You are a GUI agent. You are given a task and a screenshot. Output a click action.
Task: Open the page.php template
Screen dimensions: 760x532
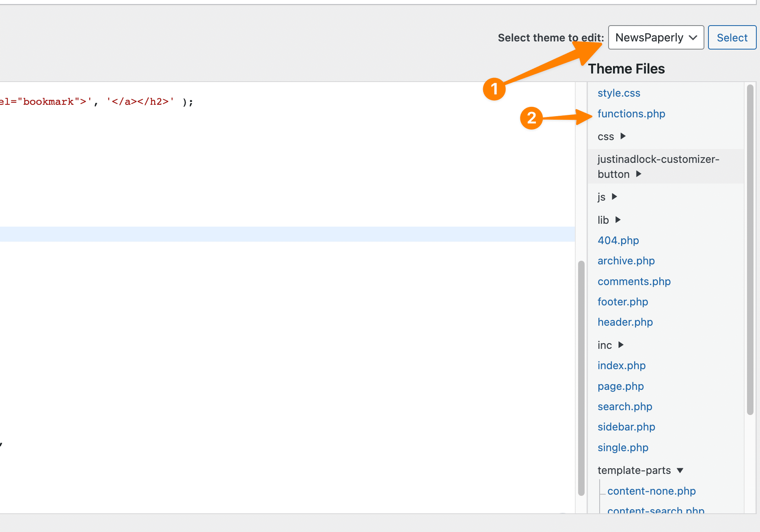pos(620,386)
